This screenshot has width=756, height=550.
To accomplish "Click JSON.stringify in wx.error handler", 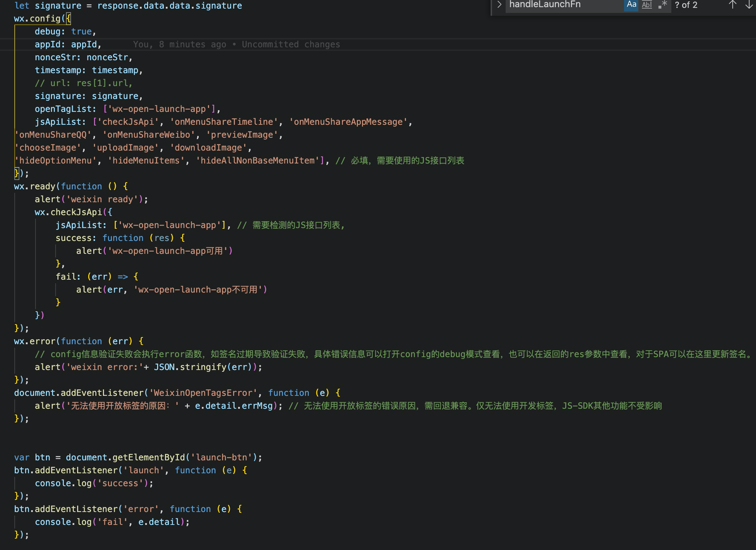I will (x=190, y=367).
